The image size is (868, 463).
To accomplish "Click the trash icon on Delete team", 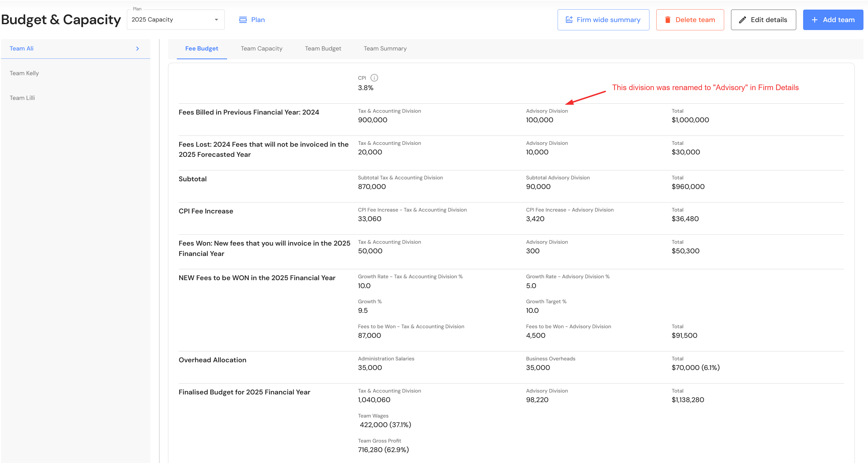I will (667, 20).
